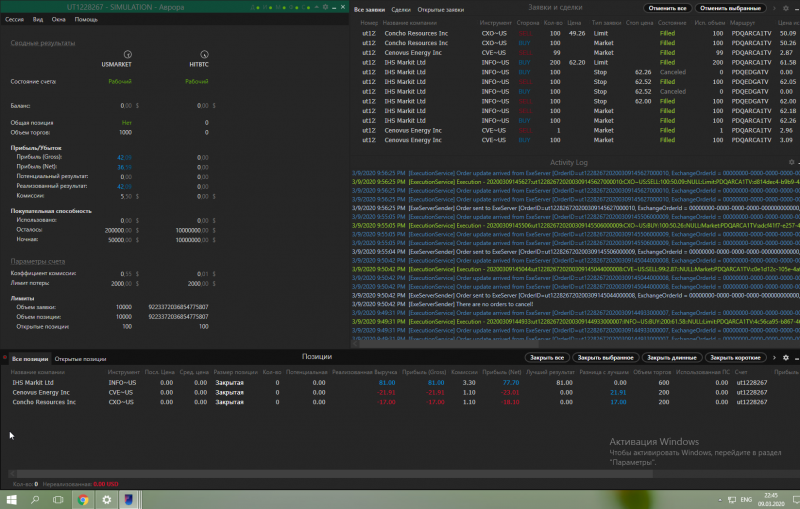Open Windows taskbar search
Screen dimensions: 800x509
coord(35,500)
